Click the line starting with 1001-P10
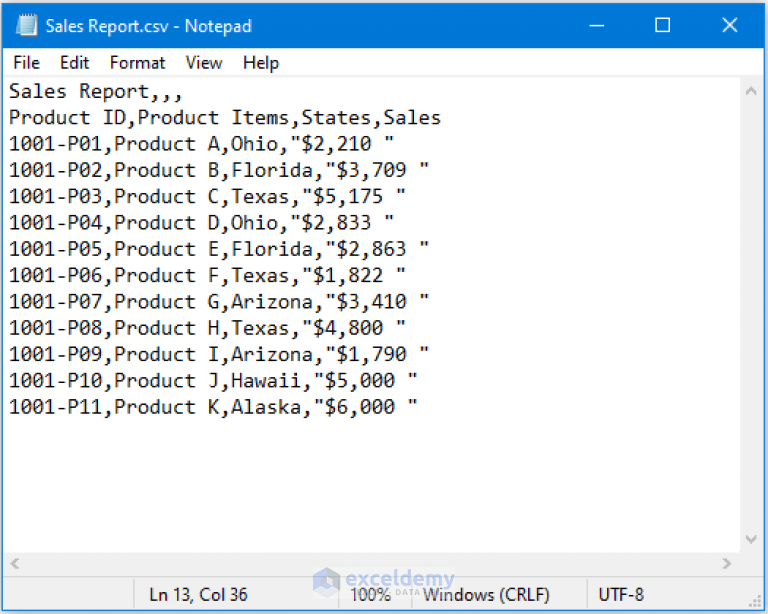Screen dimensions: 768x614 click(213, 381)
